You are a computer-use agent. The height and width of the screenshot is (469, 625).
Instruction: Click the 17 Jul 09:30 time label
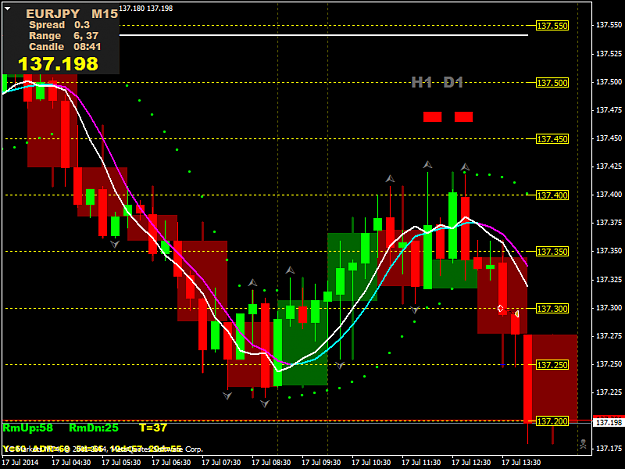[321, 462]
